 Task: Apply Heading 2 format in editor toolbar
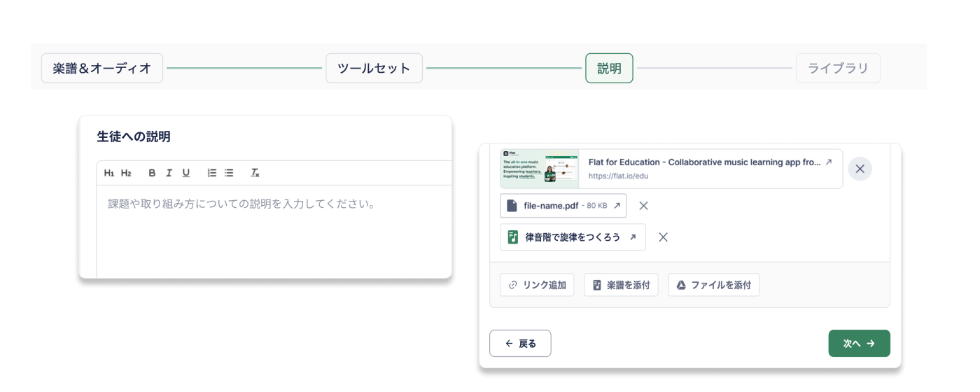126,173
